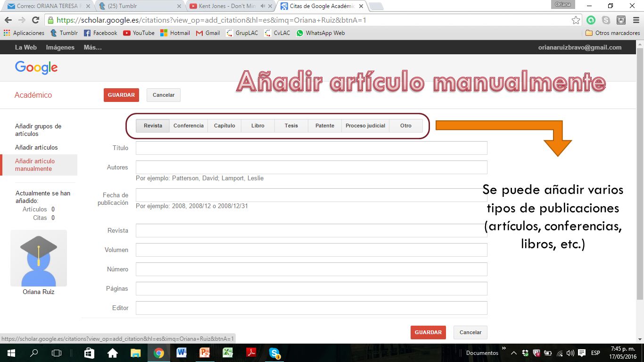Open Word from the taskbar
Screen dimensions: 644x362
(182, 353)
